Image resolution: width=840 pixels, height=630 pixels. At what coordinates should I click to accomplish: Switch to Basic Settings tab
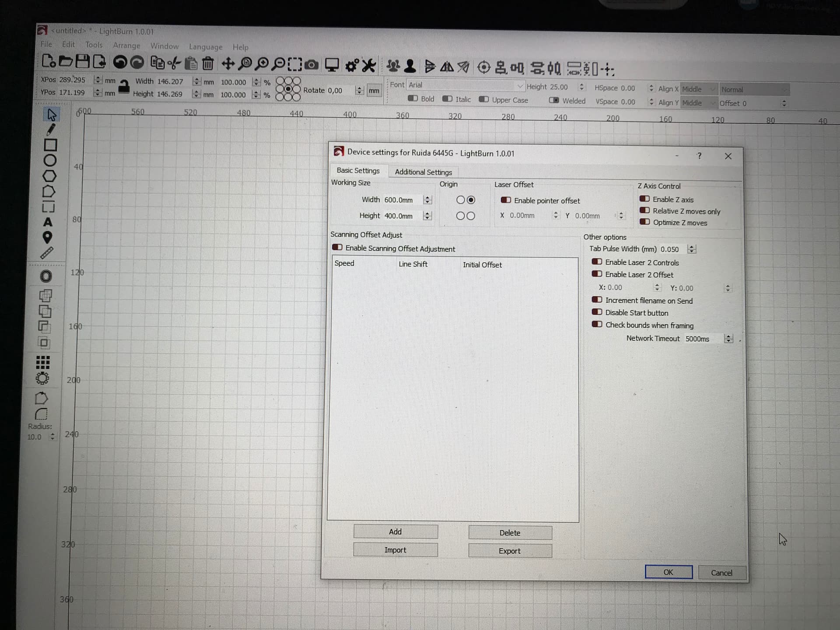pos(358,171)
